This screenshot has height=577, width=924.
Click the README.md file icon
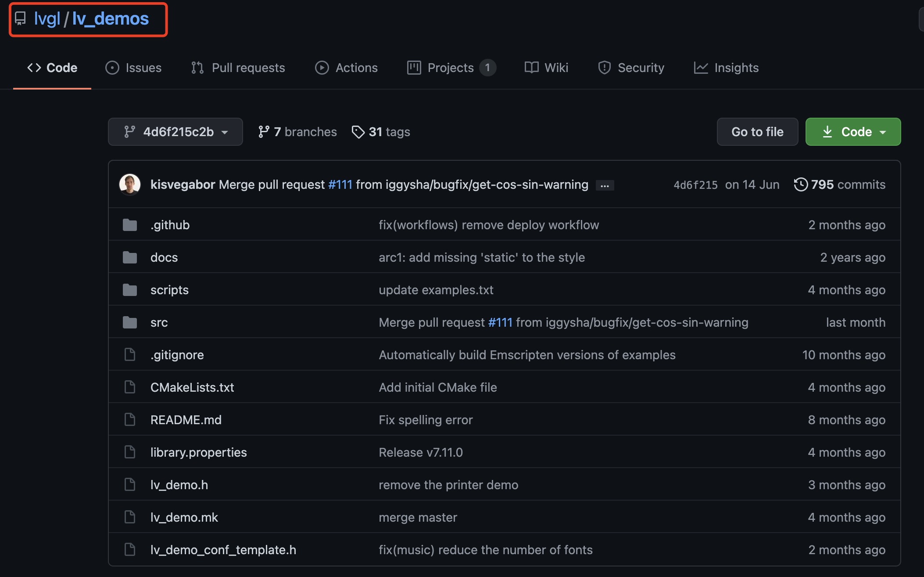pyautogui.click(x=130, y=419)
